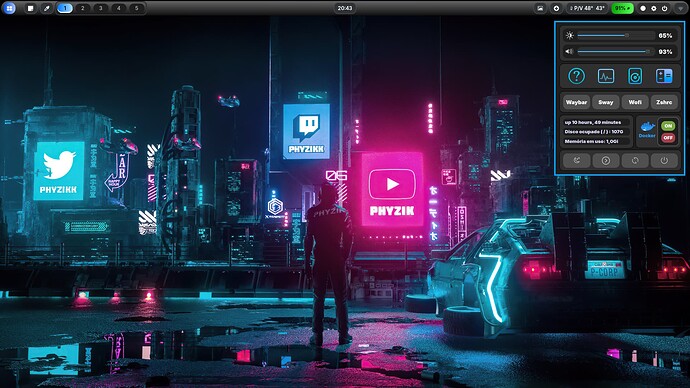Open the Waybar config button
The width and height of the screenshot is (690, 388).
[x=576, y=102]
